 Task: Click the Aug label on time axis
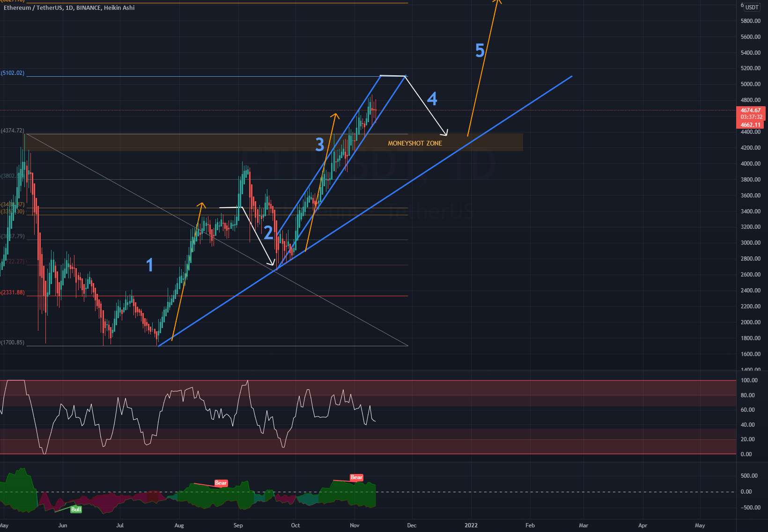[179, 525]
